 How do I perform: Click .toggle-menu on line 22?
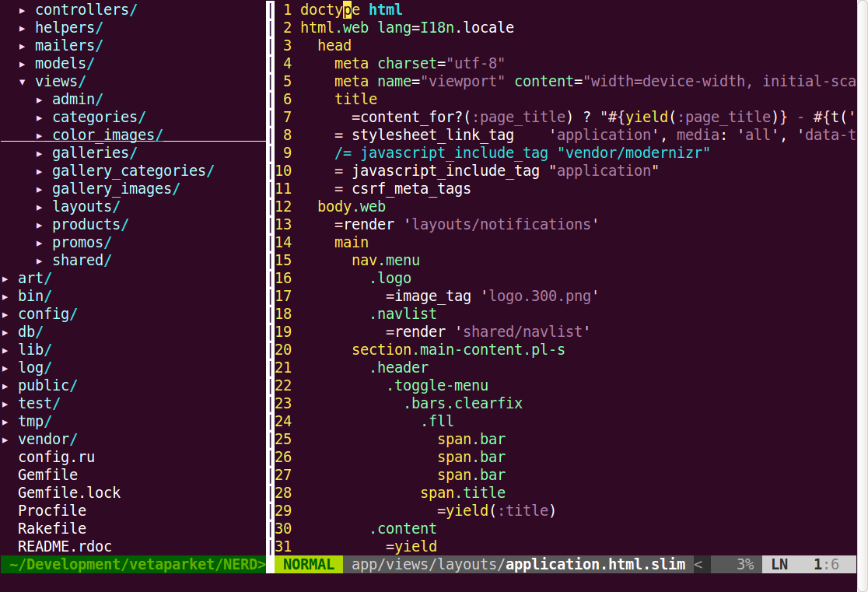coord(437,385)
